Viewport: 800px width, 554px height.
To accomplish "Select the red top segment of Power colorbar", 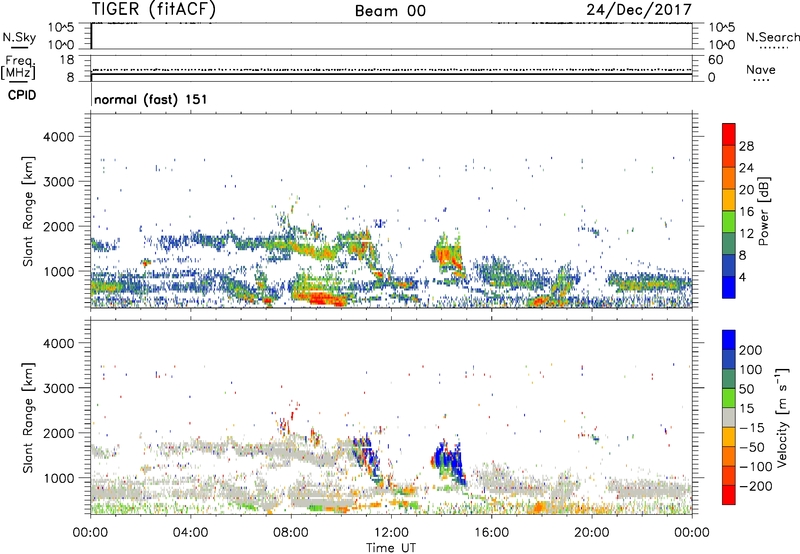I will (729, 134).
